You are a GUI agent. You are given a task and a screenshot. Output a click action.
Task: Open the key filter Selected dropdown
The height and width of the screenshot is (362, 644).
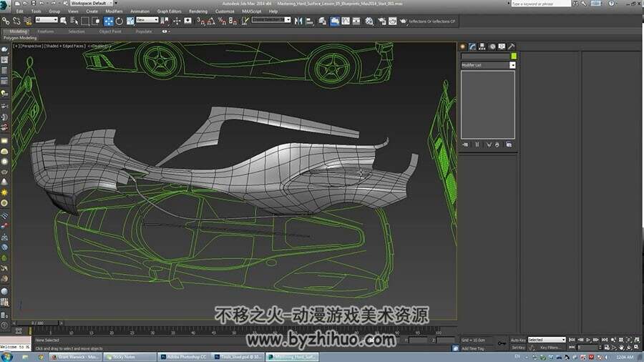[547, 340]
